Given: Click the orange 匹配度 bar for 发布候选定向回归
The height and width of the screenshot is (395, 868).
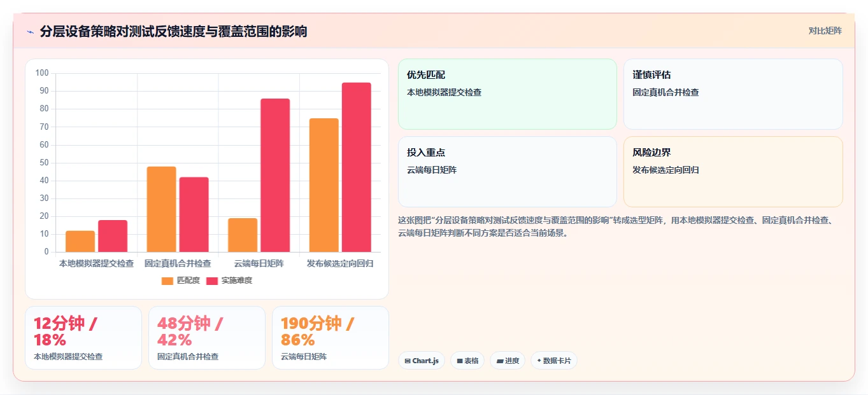Looking at the screenshot, I should pos(324,185).
